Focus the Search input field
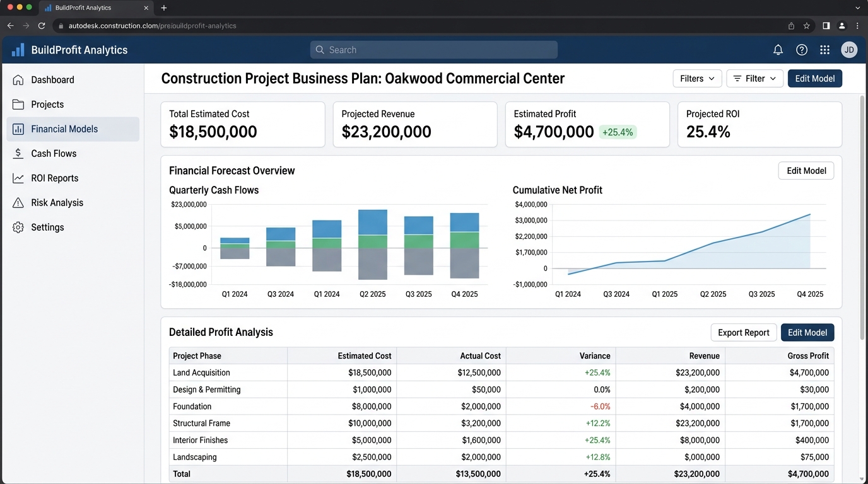The width and height of the screenshot is (868, 484). pyautogui.click(x=434, y=50)
